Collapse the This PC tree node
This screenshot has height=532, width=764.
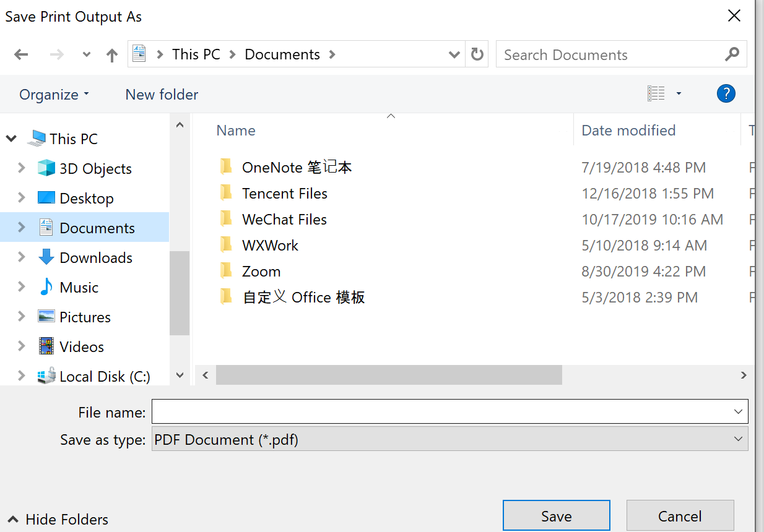(11, 139)
